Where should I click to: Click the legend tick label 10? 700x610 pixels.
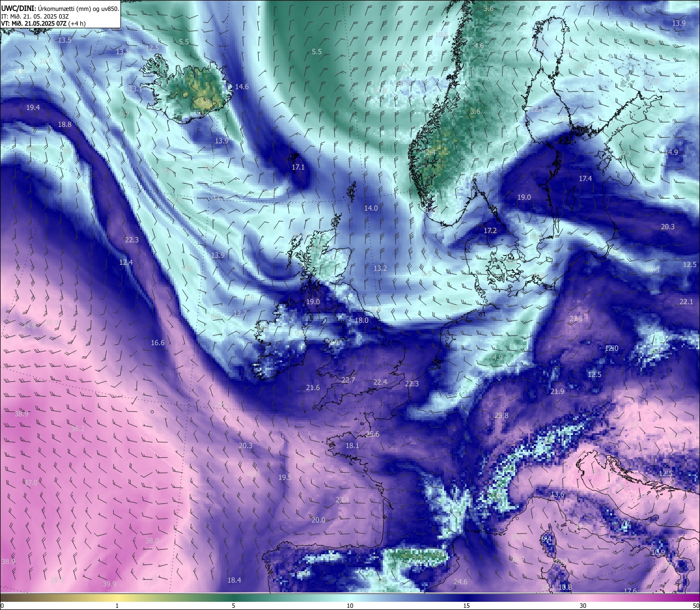[x=350, y=606]
